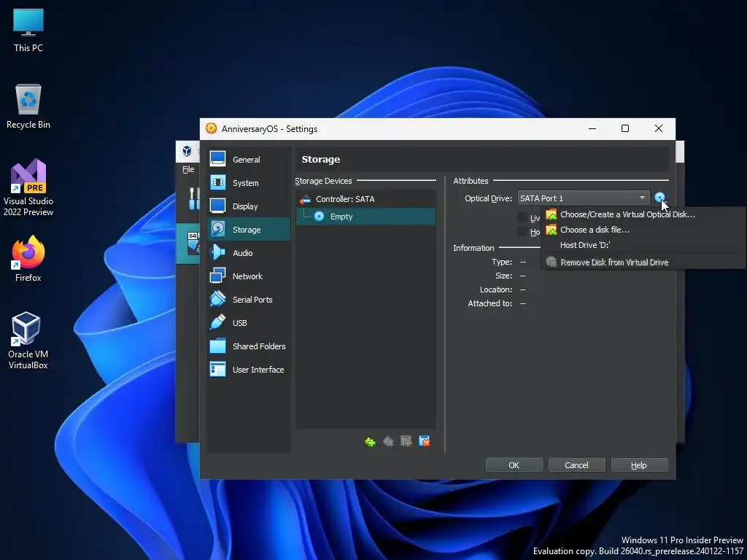
Task: Click VirtualBox icon in background Manager window
Action: [x=187, y=152]
